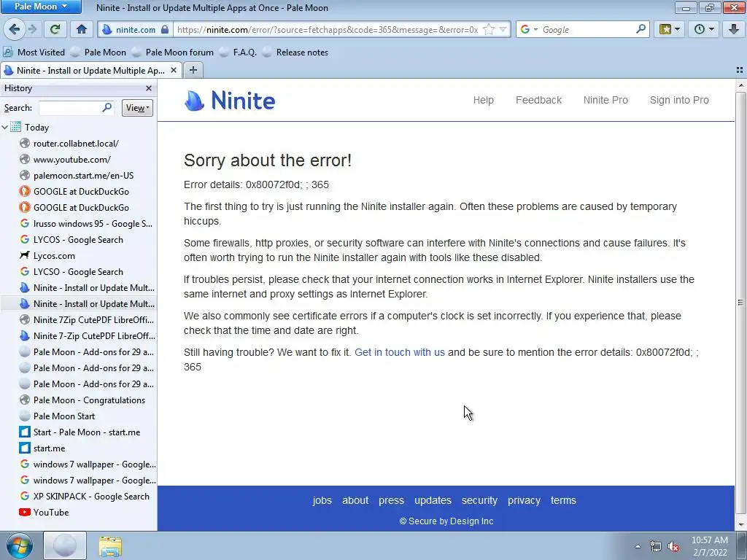The height and width of the screenshot is (560, 747).
Task: Open the tab groups grid icon
Action: pos(740,70)
